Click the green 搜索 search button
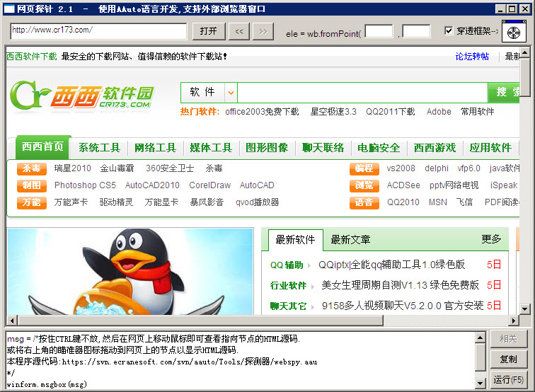Screen dimensions: 535x392 pos(504,92)
